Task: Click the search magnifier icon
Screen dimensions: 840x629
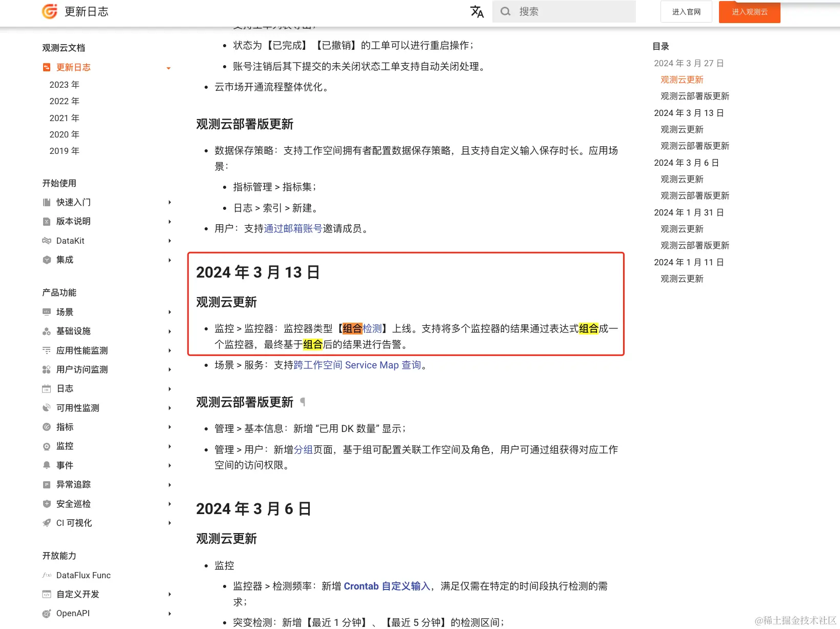Action: [506, 11]
